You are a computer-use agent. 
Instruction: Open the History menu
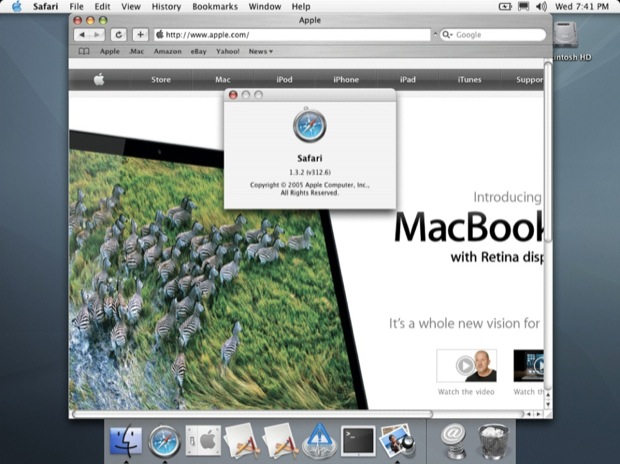click(x=166, y=6)
